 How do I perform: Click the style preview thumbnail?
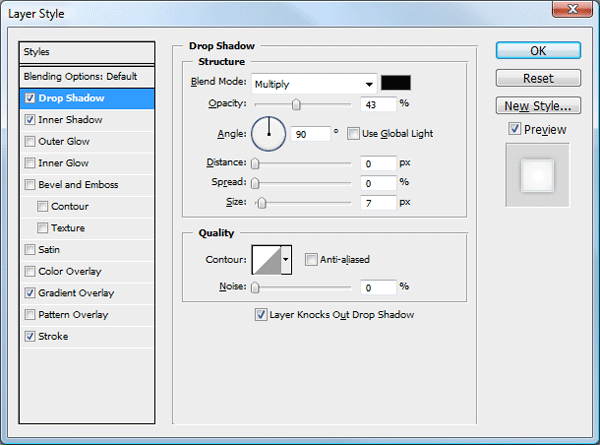click(538, 175)
